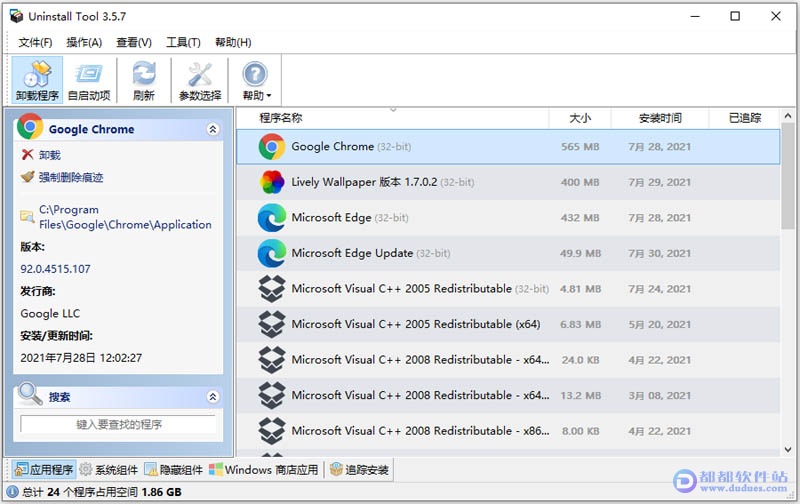Open the 自启动项 startup items toolbar button
This screenshot has width=800, height=504.
89,81
